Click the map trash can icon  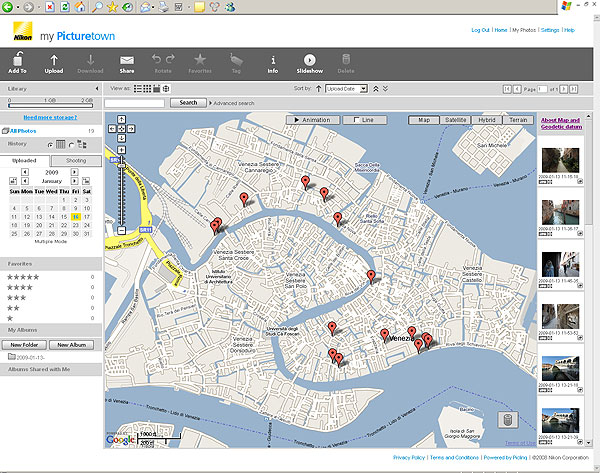point(507,419)
